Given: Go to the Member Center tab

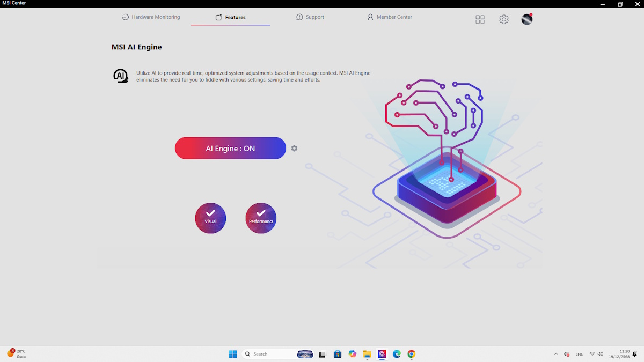Looking at the screenshot, I should (390, 17).
